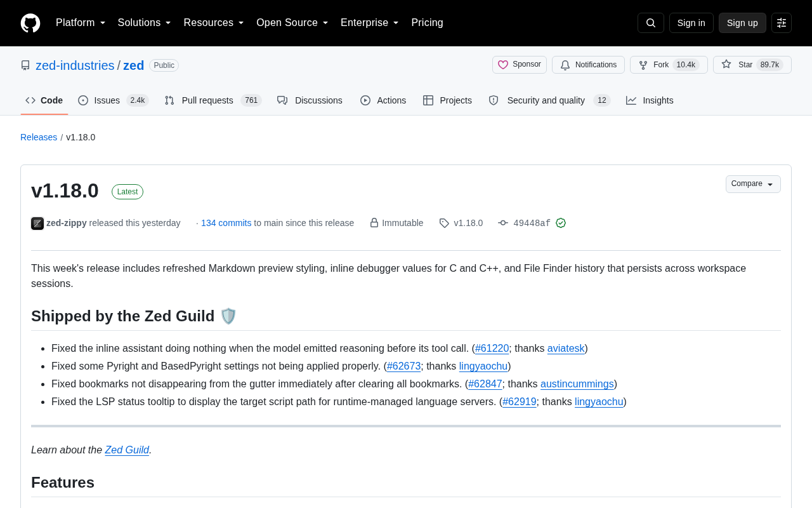Click the Latest release badge

pos(128,192)
